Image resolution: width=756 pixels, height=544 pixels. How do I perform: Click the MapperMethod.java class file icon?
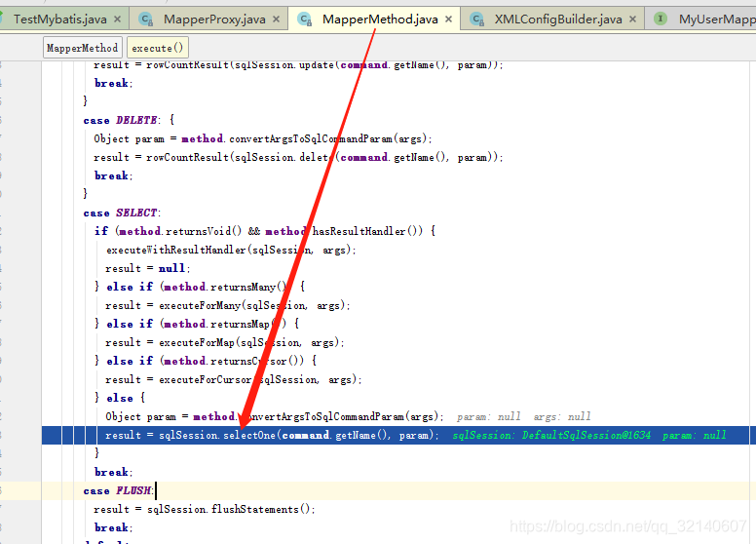(x=304, y=19)
